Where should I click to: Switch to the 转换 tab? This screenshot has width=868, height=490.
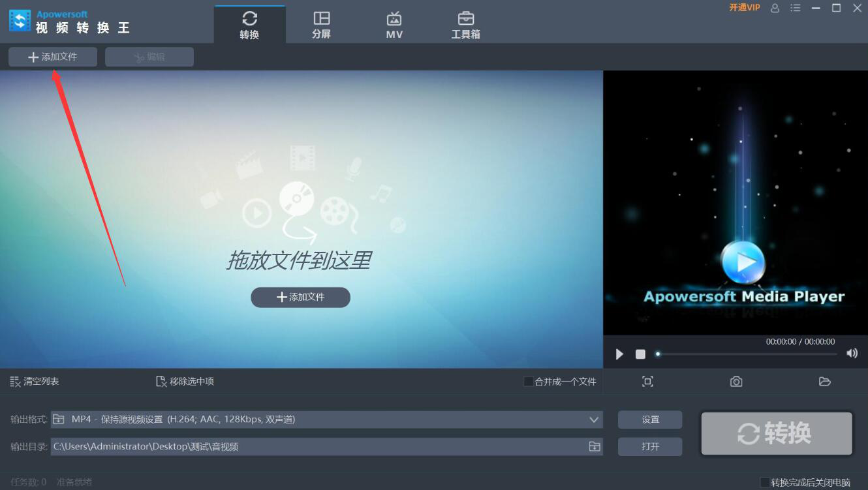(249, 25)
